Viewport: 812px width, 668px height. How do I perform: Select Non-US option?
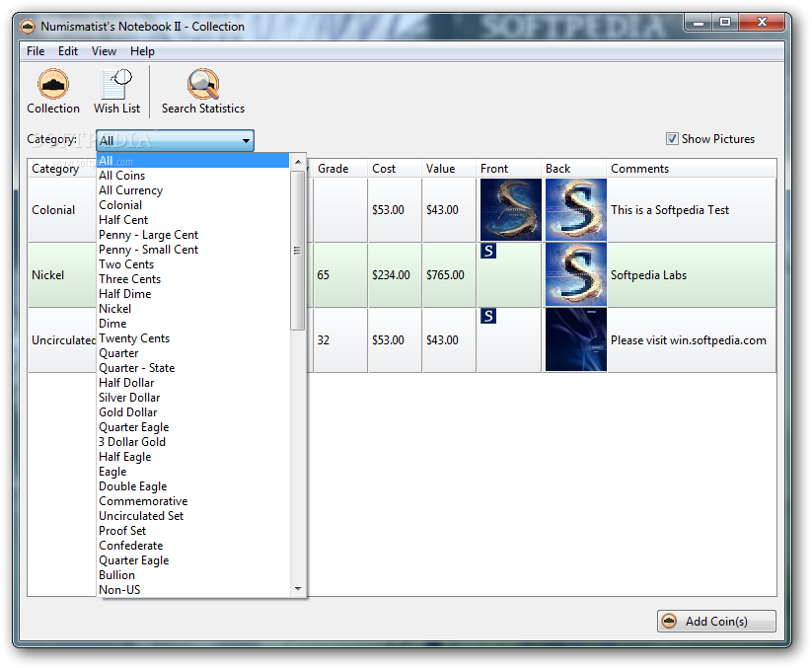192,590
